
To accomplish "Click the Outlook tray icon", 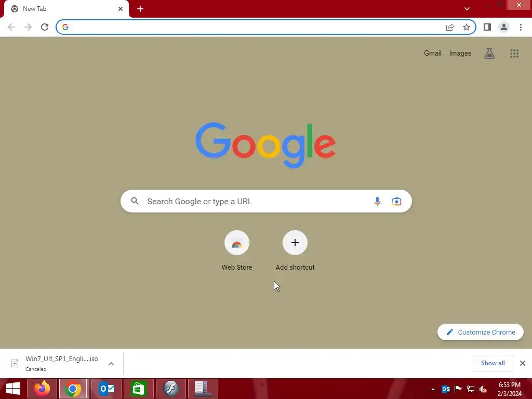I will [x=445, y=389].
